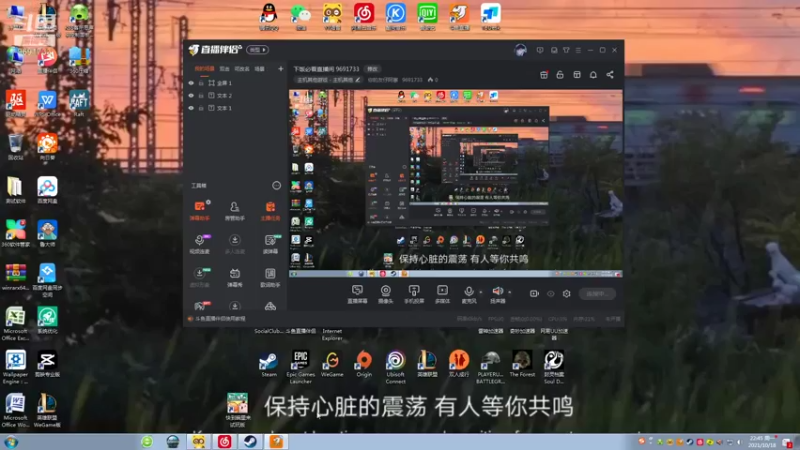Viewport: 800px width, 450px height.
Task: Open the microphone voice tool in the toolbox
Action: [199, 244]
